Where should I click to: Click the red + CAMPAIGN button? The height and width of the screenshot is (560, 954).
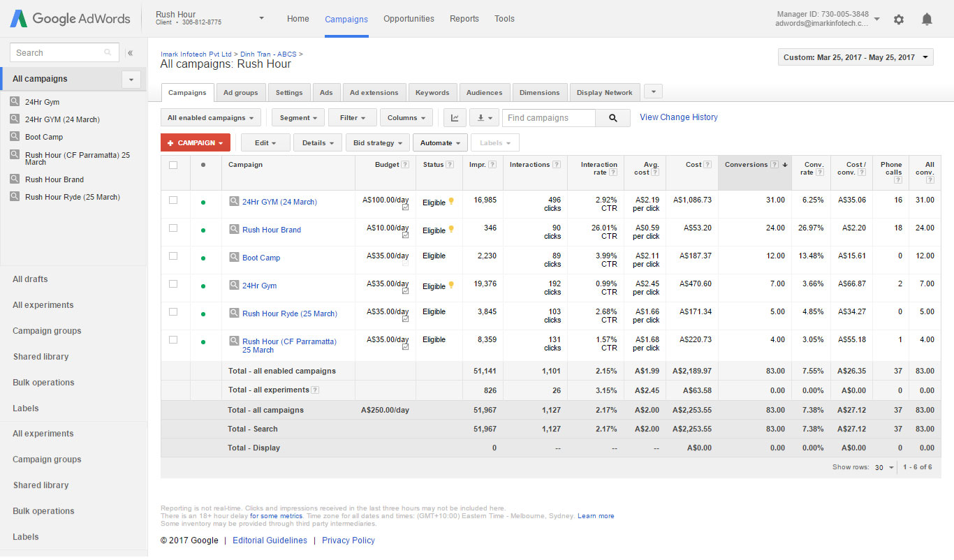click(x=195, y=143)
